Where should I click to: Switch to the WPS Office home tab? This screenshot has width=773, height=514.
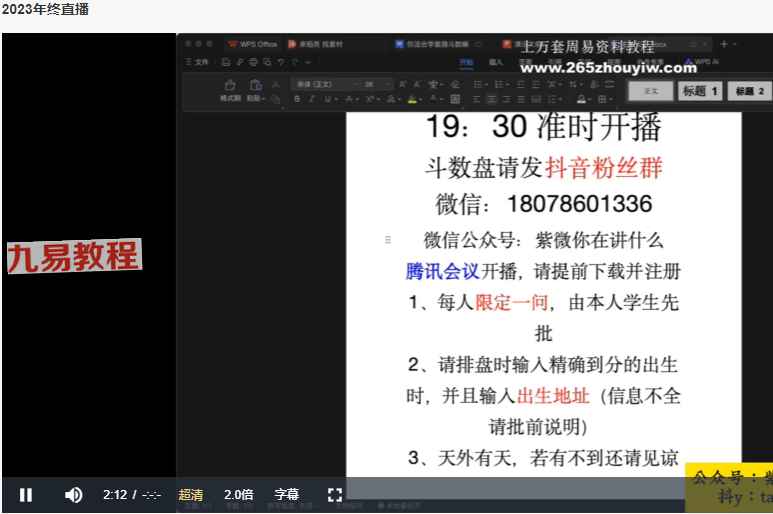253,44
